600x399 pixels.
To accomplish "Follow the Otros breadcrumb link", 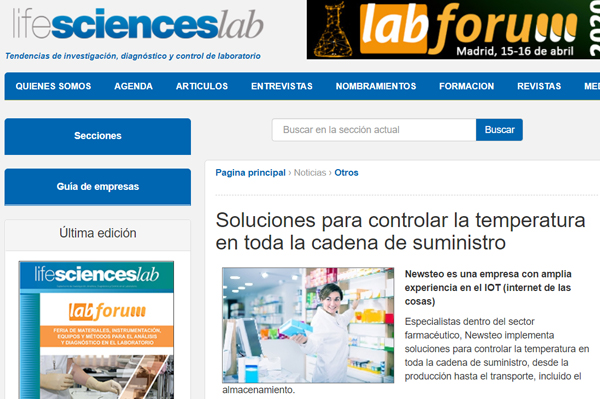I will [346, 173].
